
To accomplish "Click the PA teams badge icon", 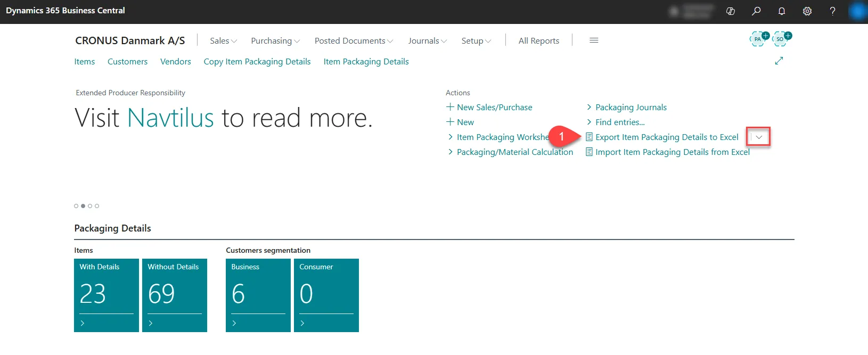I will coord(759,38).
